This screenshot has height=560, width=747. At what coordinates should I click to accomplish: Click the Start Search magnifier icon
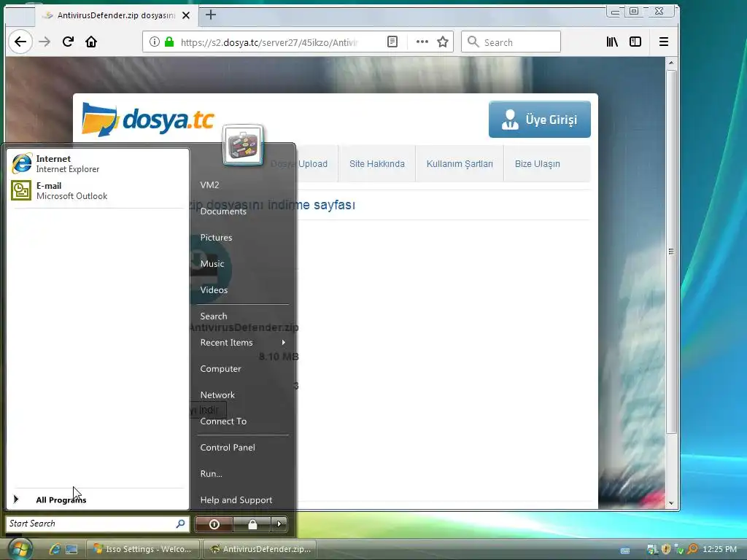(x=181, y=524)
